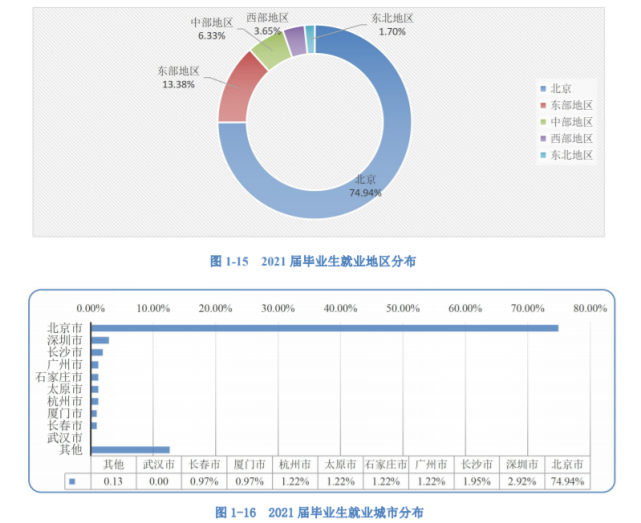Click the 0.00% axis tick label
This screenshot has width=641, height=523.
[x=91, y=308]
